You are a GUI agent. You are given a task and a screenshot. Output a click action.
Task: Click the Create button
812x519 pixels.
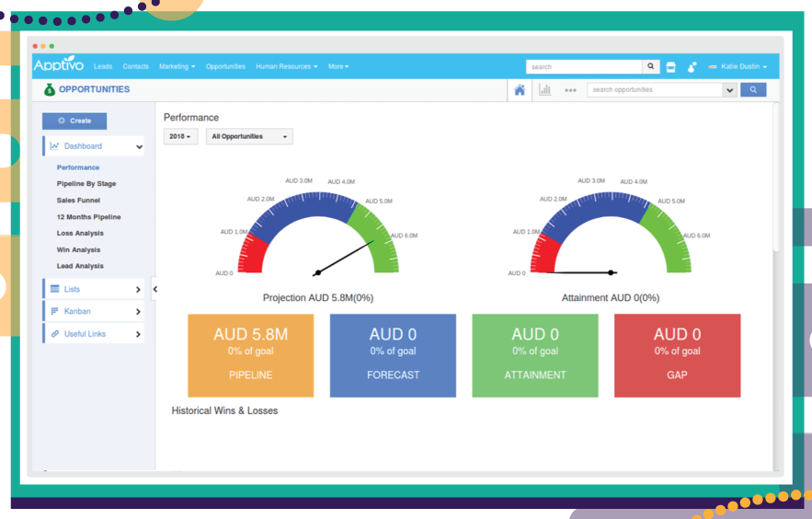pos(74,121)
